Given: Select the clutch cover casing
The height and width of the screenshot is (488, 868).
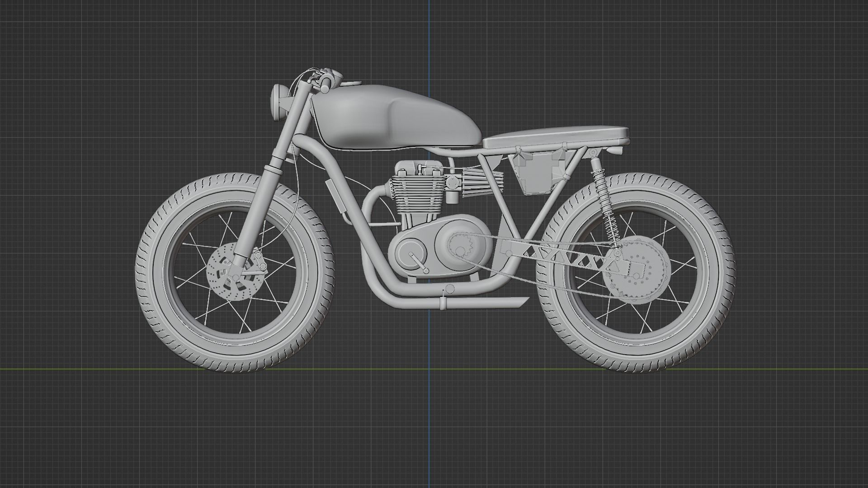Looking at the screenshot, I should [411, 253].
